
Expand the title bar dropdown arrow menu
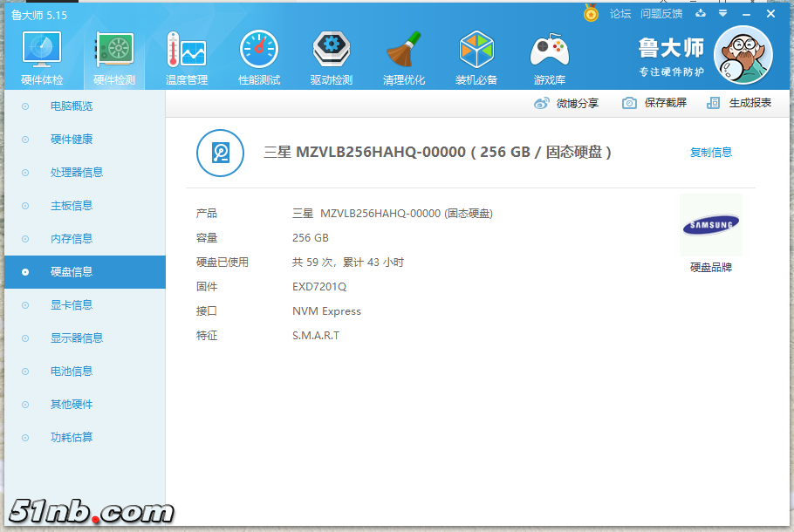[722, 14]
